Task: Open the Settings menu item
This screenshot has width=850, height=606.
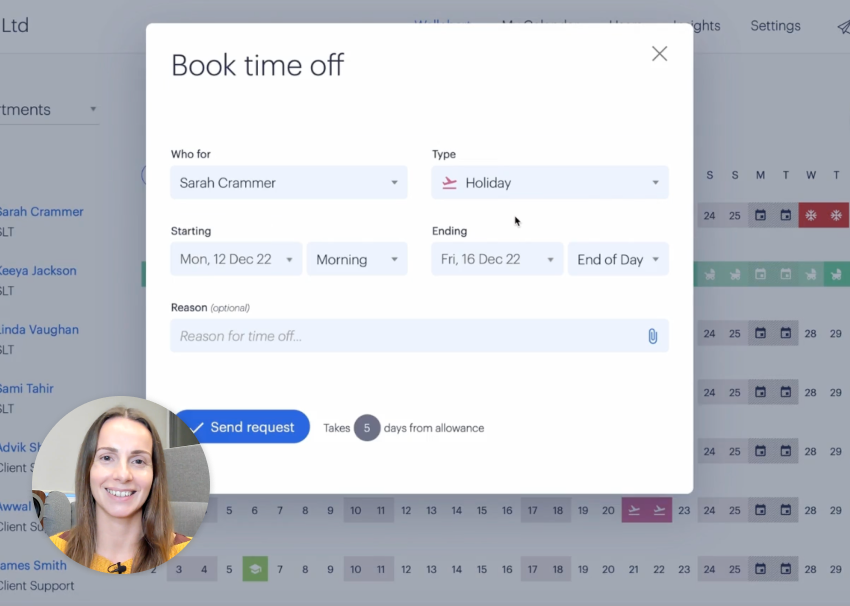Action: pyautogui.click(x=775, y=26)
